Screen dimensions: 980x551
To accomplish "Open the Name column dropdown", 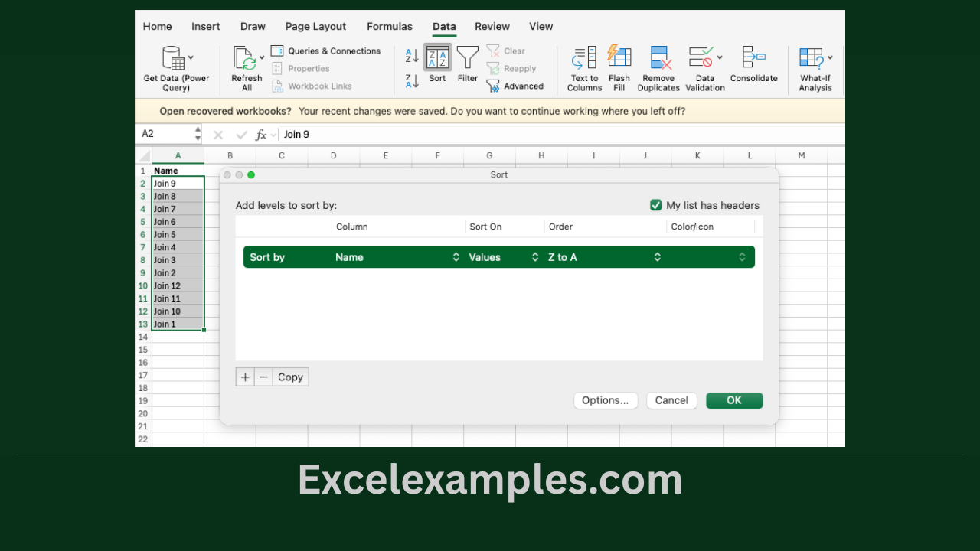I will pos(397,257).
